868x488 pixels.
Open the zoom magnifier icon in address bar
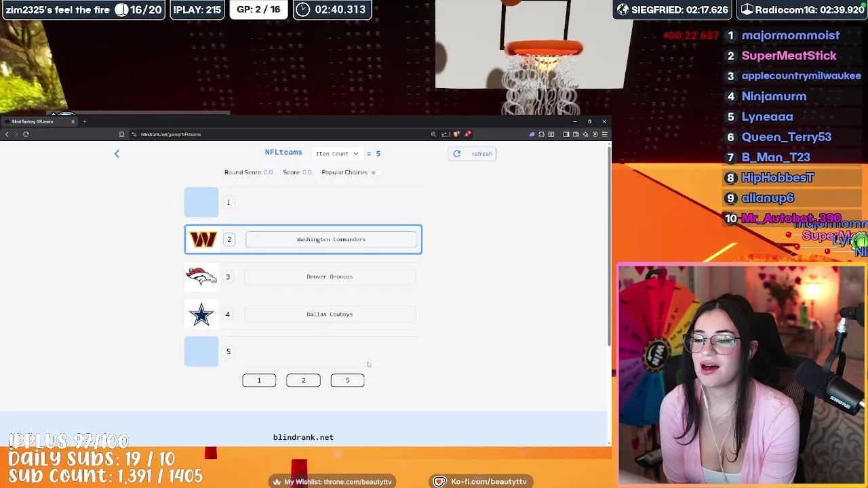(x=433, y=134)
